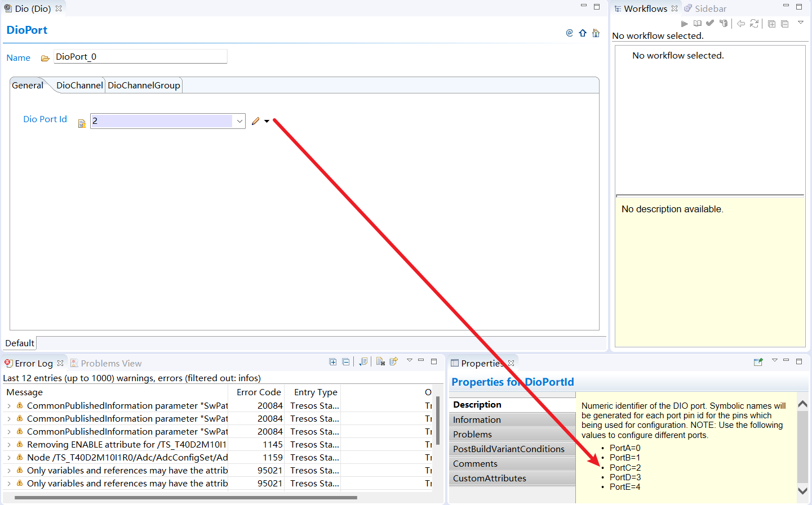The height and width of the screenshot is (505, 812).
Task: Open the dropdown arrow beside the pencil icon
Action: (x=267, y=121)
